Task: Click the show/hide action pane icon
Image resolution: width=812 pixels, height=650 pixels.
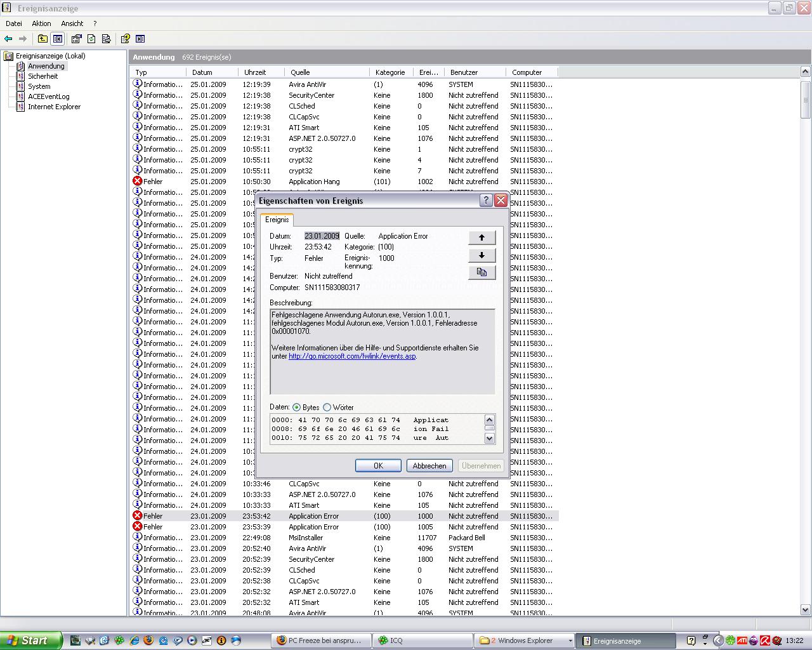Action: pyautogui.click(x=140, y=39)
